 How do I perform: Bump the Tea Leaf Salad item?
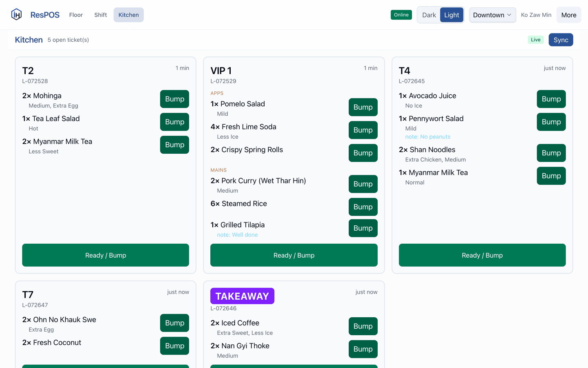(174, 122)
